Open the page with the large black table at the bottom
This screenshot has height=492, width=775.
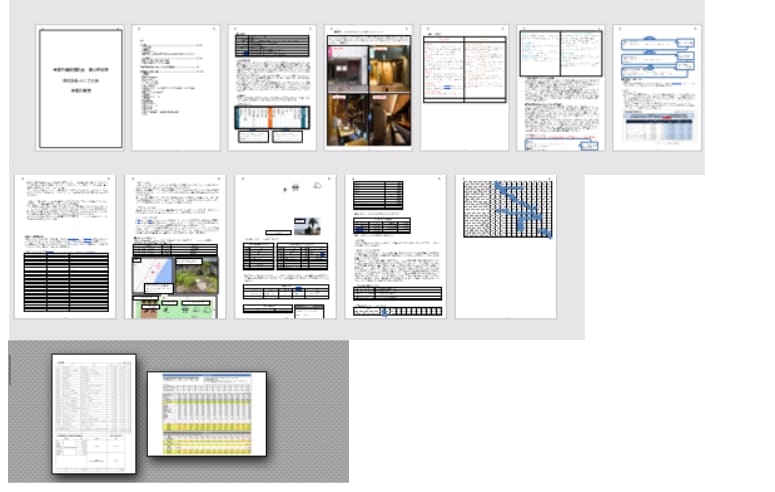tap(65, 246)
